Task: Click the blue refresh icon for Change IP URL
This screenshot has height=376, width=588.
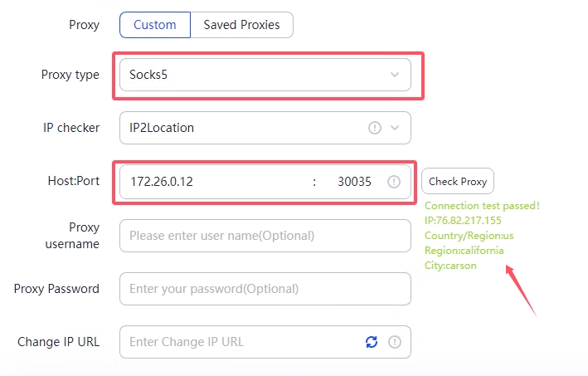Action: click(x=372, y=341)
